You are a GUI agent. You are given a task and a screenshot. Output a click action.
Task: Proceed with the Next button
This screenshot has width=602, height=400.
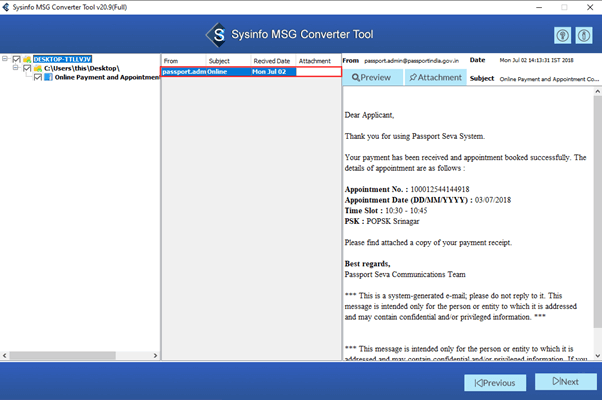566,382
